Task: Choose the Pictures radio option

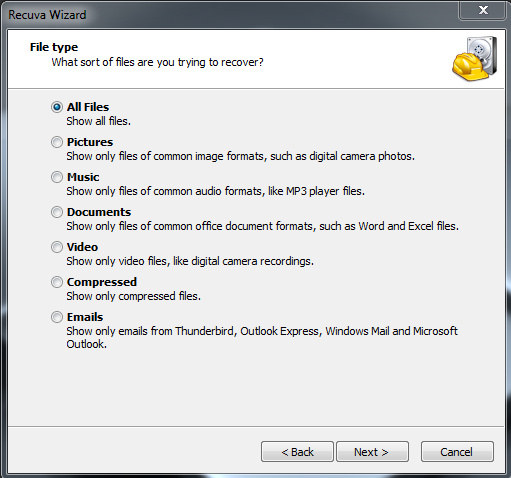Action: 57,142
